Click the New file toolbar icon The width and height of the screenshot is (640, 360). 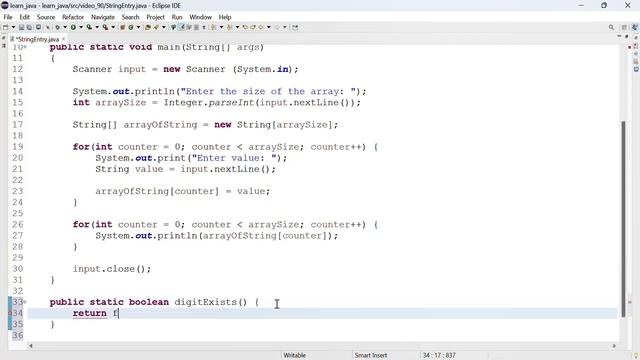click(5, 27)
